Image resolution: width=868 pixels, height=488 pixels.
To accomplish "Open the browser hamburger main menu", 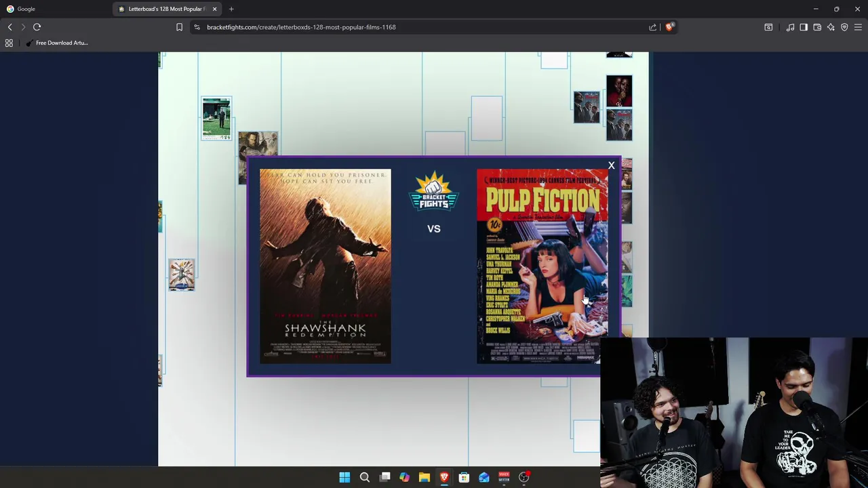I will pos(858,27).
